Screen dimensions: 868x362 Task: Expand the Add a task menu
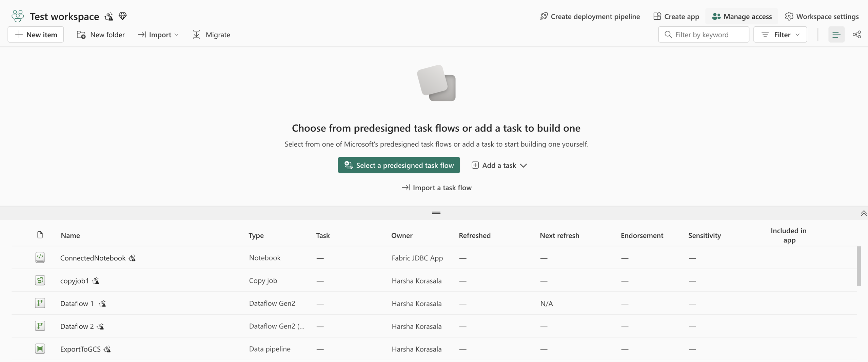[499, 165]
